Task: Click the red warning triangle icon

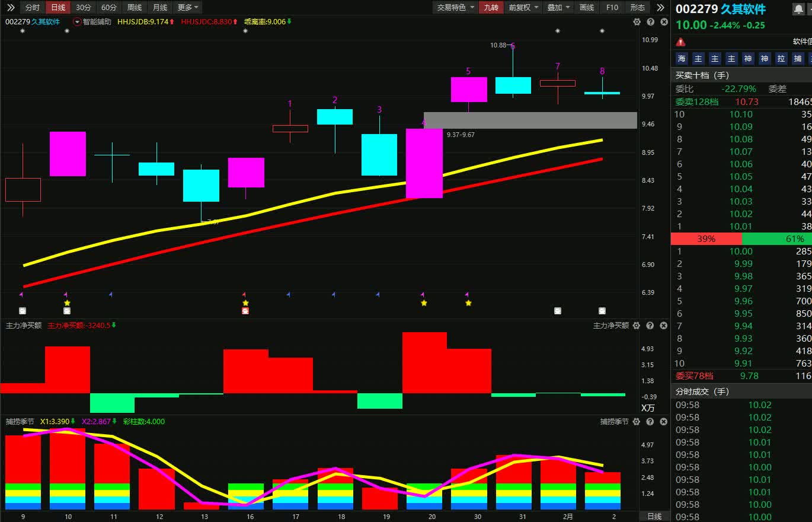Action: coord(680,42)
